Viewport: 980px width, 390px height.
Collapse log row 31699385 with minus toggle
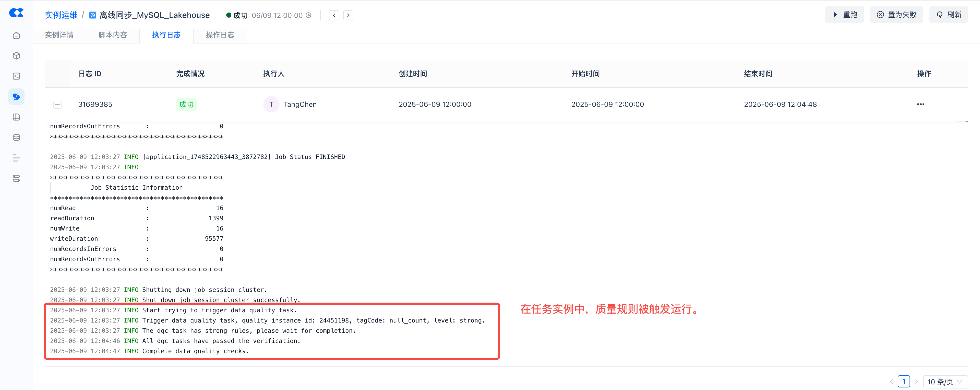pyautogui.click(x=57, y=104)
